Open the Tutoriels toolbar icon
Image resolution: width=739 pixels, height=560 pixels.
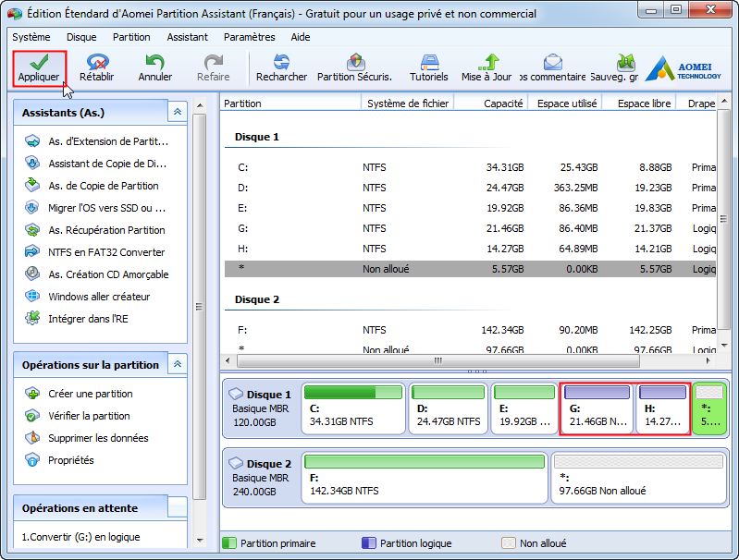click(428, 62)
